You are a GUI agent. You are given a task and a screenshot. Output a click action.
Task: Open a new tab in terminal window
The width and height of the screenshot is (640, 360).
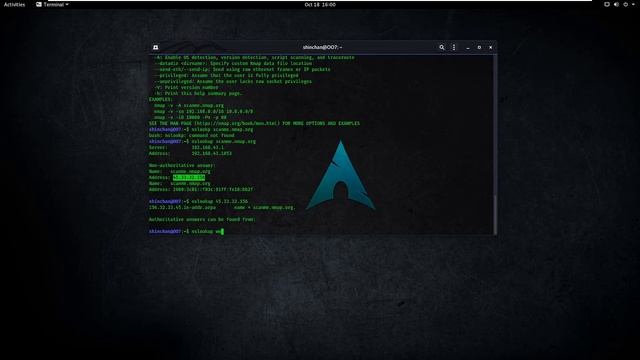pos(156,47)
